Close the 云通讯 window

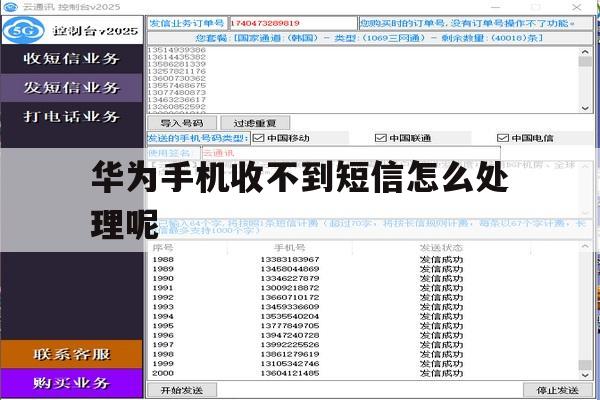pos(577,7)
